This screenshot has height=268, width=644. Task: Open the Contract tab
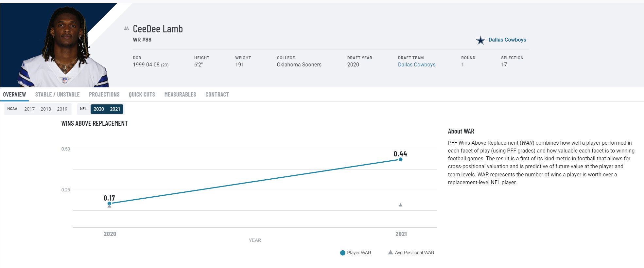(x=217, y=95)
